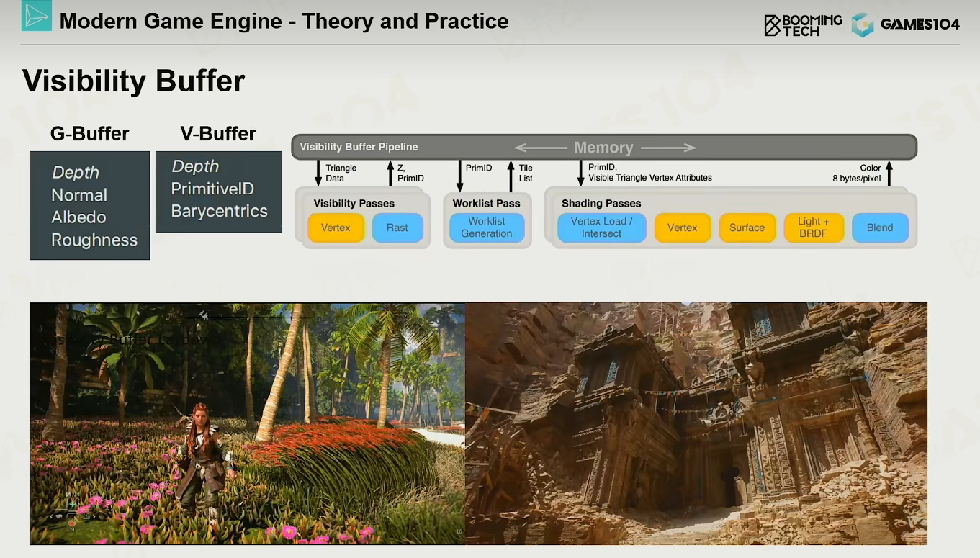Select the Vertex box under Visibility Passes
Screen dimensions: 980x558
[x=336, y=228]
